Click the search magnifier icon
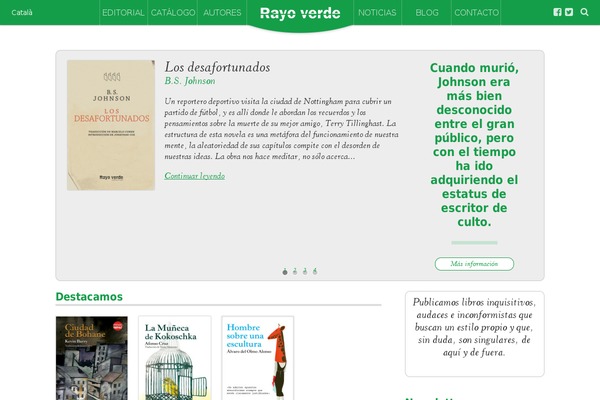Viewport: 600px width, 400px height. 584,12
